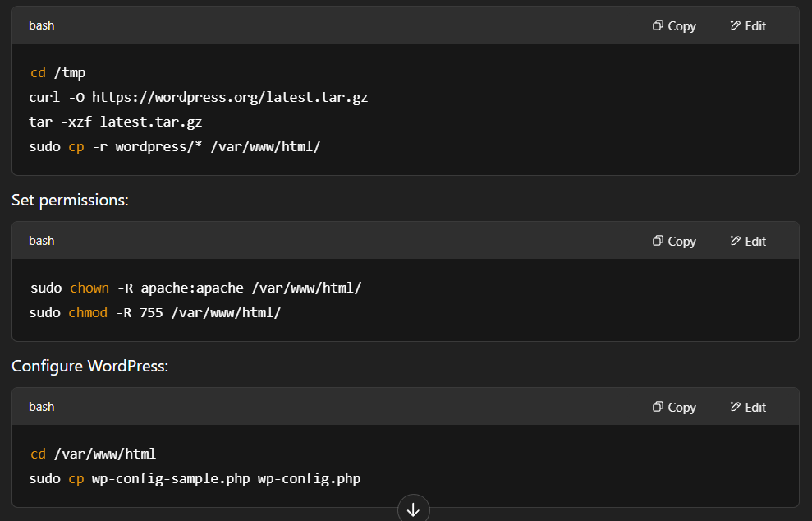812x521 pixels.
Task: Click the pencil icon in Configure WordPress block
Action: (x=735, y=407)
